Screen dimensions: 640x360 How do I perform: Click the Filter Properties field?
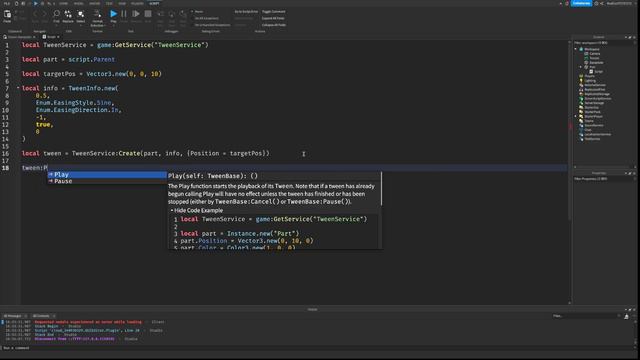tap(604, 179)
